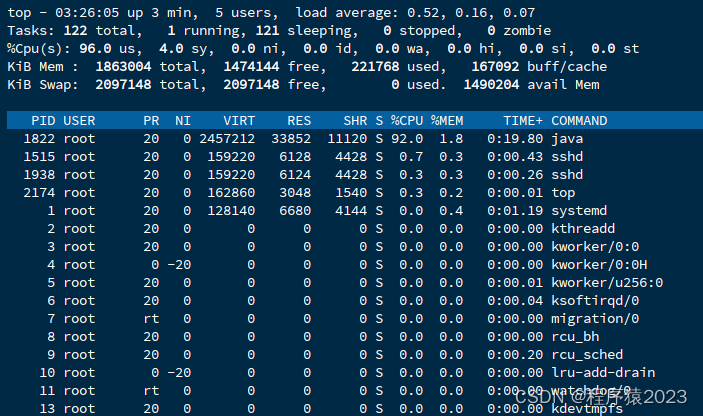Click the SHR column header
703x416 pixels.
click(x=355, y=121)
